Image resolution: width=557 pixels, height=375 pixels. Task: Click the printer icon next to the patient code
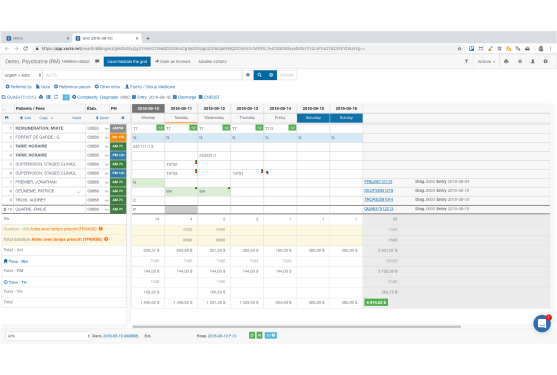pyautogui.click(x=41, y=97)
